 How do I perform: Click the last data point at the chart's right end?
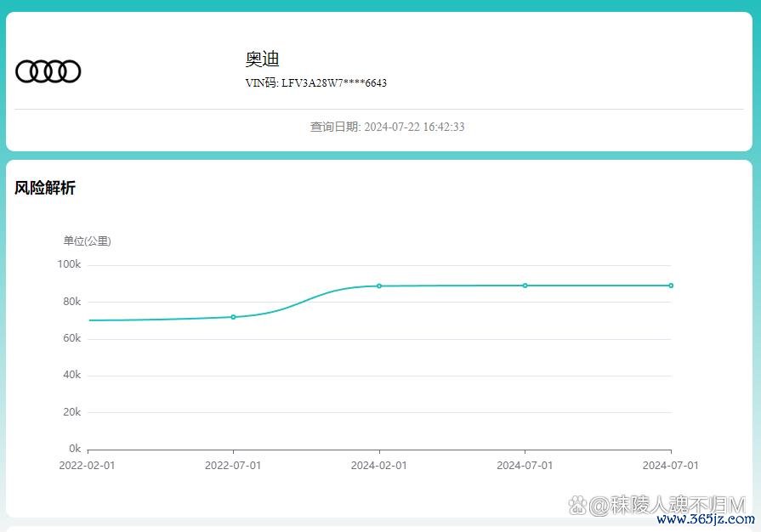coord(671,286)
